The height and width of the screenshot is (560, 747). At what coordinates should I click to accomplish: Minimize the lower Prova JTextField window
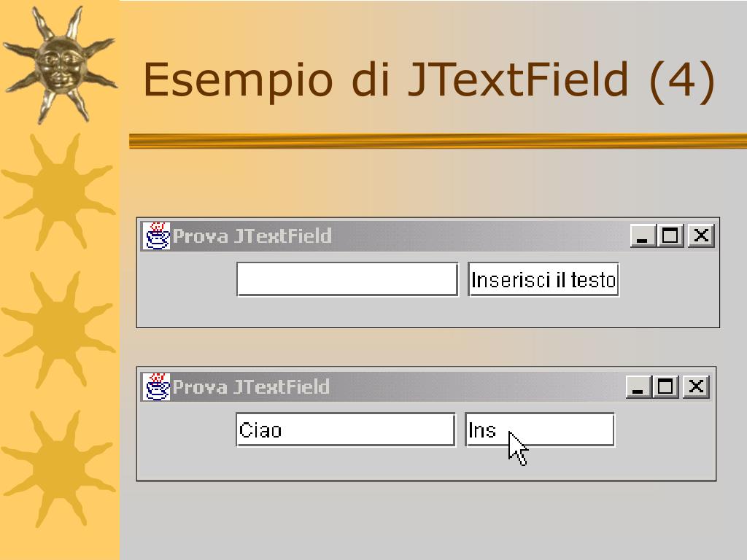click(x=638, y=386)
